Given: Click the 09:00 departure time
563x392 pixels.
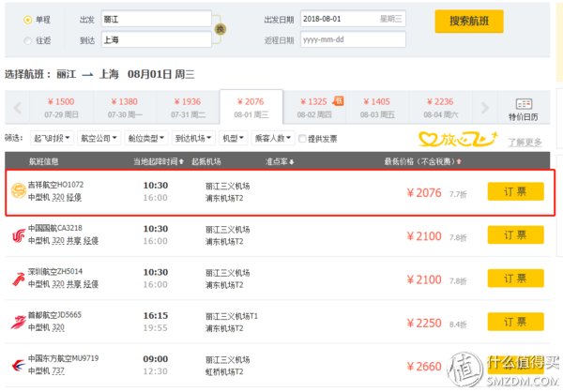Looking at the screenshot, I should [156, 359].
